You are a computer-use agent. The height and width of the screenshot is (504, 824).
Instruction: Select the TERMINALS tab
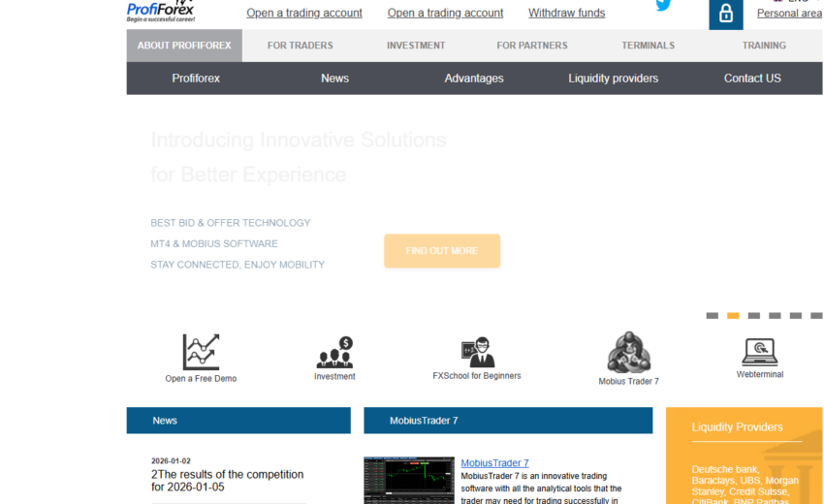tap(648, 46)
